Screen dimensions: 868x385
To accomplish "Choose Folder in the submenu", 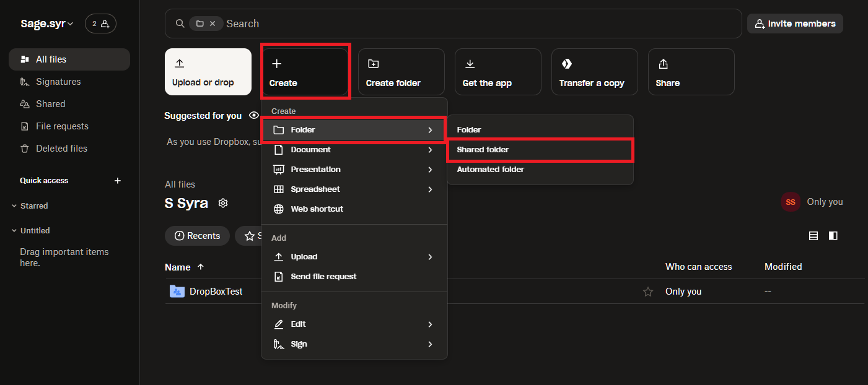I will [x=540, y=130].
